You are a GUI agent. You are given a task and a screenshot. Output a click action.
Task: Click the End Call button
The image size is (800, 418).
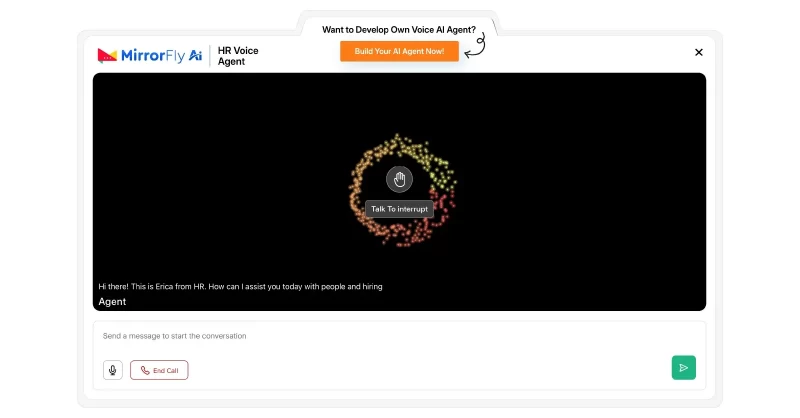pyautogui.click(x=159, y=370)
